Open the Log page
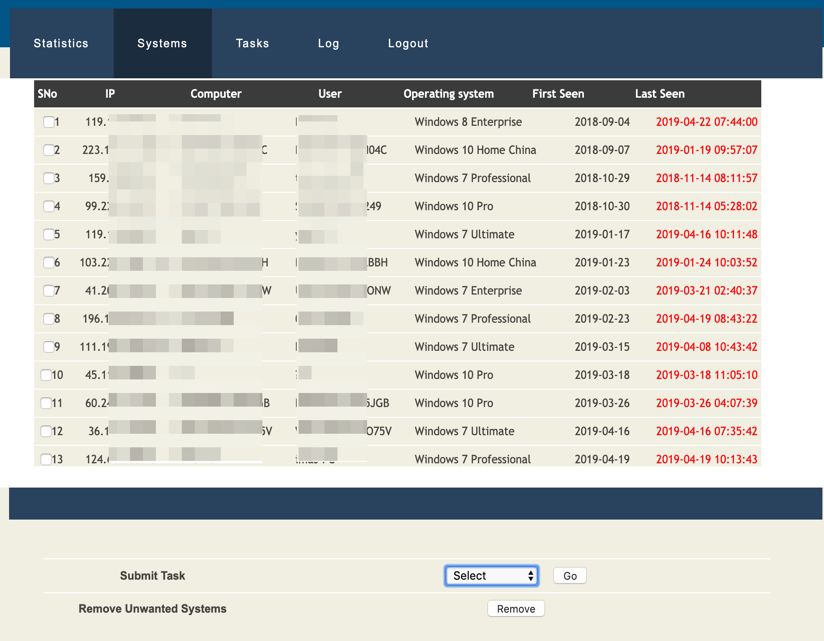 pos(328,44)
